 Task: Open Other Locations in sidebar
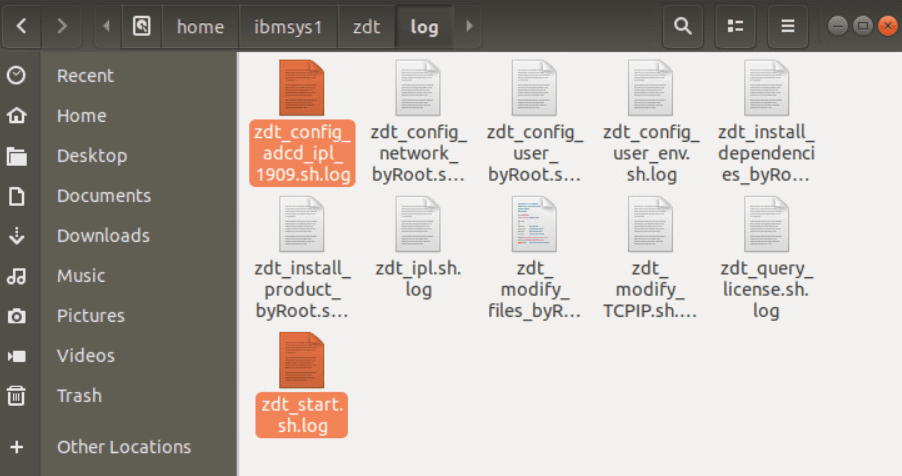123,447
